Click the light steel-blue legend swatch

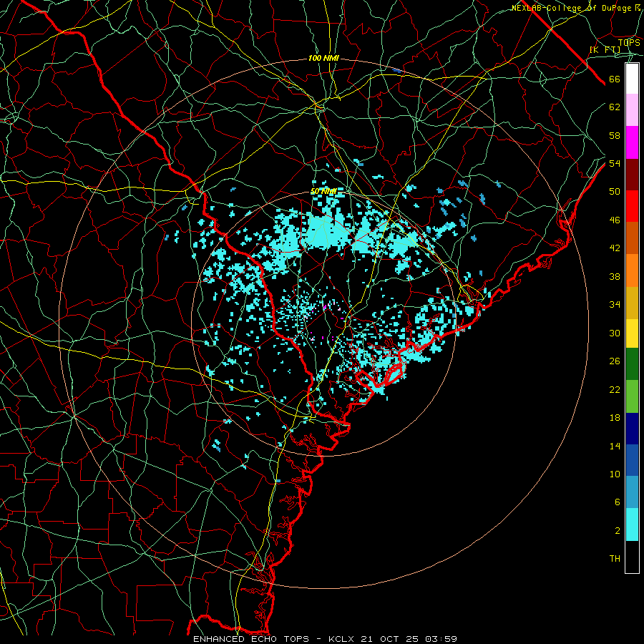tap(632, 492)
